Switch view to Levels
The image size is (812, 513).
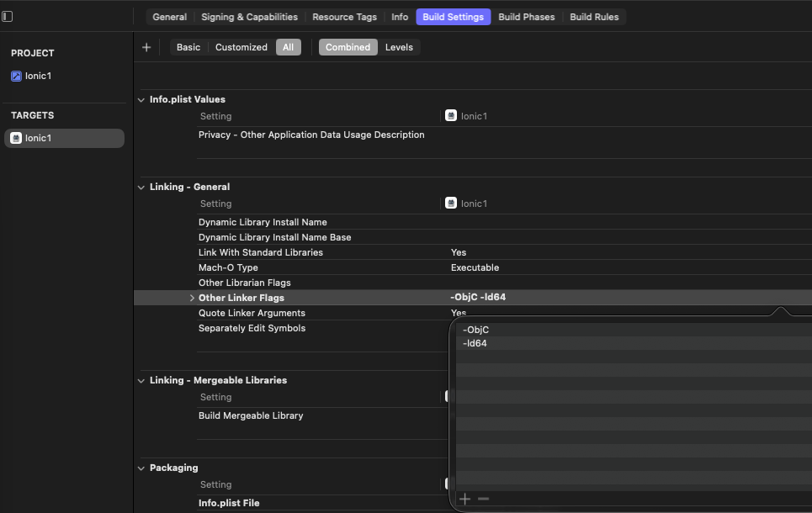[x=399, y=48]
